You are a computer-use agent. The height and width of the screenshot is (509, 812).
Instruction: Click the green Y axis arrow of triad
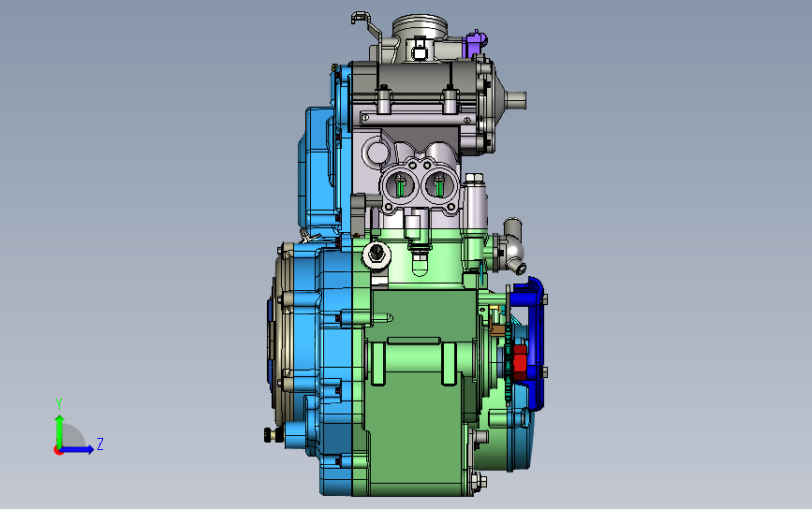click(x=59, y=430)
